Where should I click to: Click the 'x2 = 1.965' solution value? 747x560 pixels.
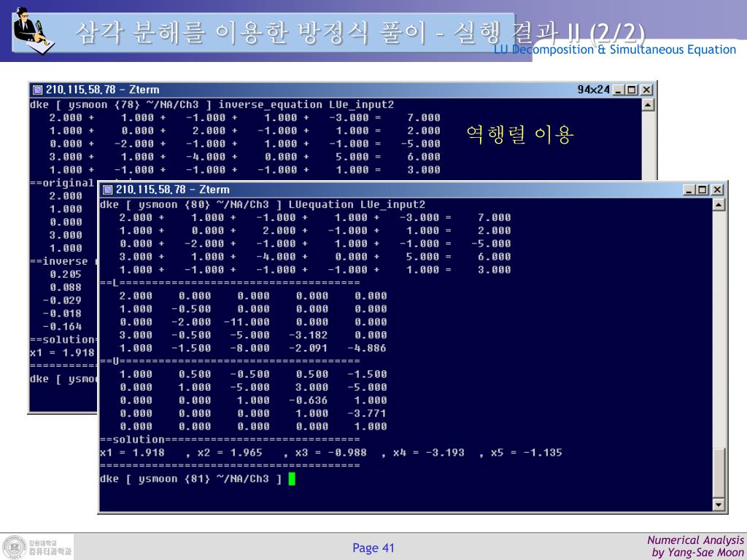(230, 452)
